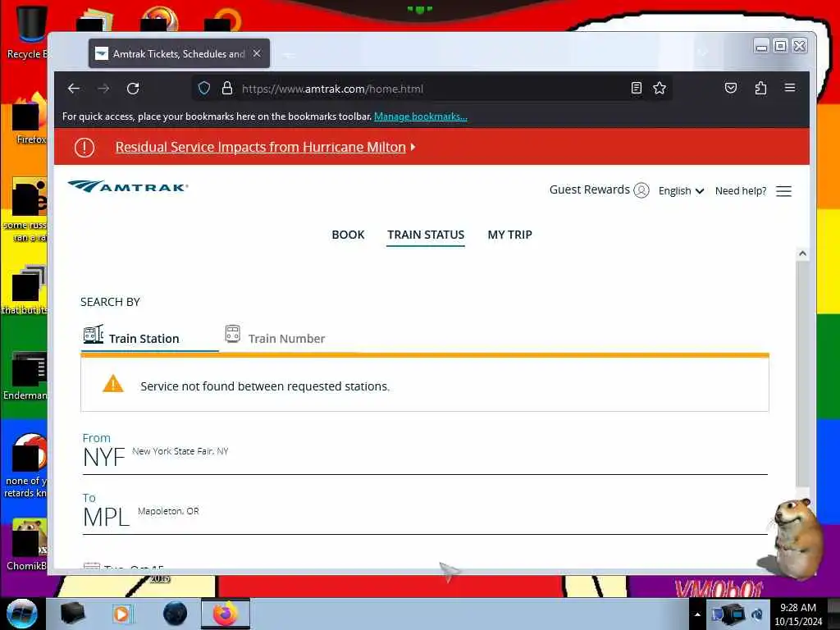Image resolution: width=840 pixels, height=630 pixels.
Task: Open Firefox from the taskbar
Action: click(226, 614)
